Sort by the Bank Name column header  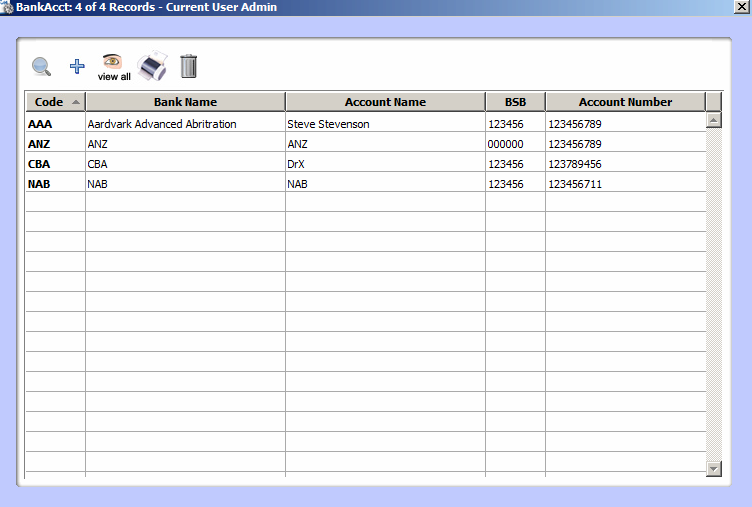[x=185, y=102]
